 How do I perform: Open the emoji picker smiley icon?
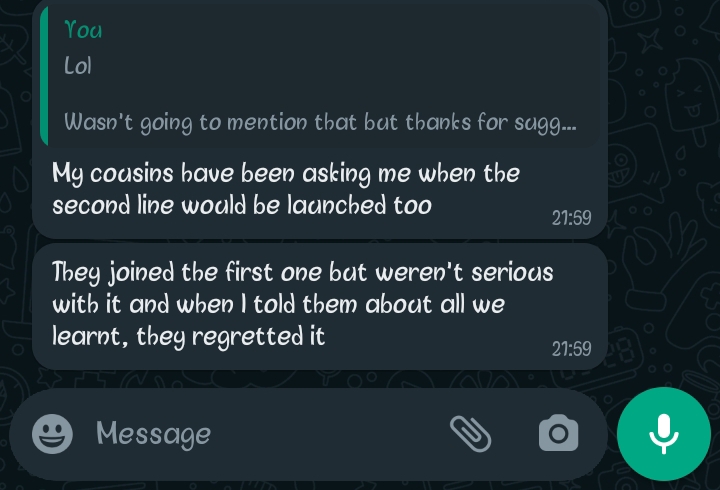pyautogui.click(x=52, y=434)
